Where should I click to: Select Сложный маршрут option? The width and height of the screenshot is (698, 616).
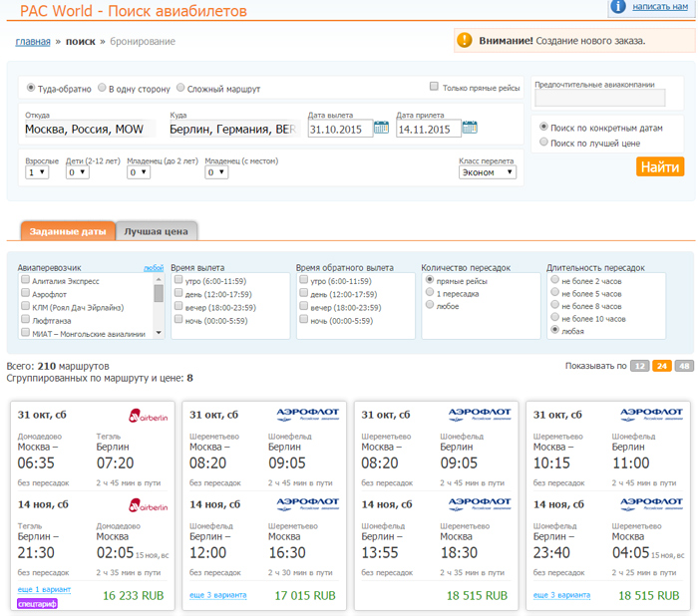click(180, 88)
